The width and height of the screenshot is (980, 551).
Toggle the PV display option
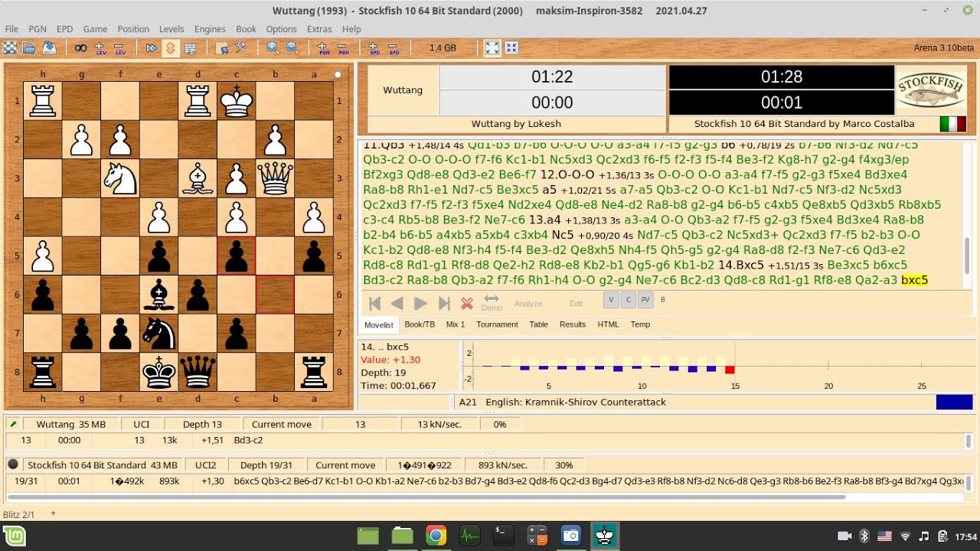(646, 299)
